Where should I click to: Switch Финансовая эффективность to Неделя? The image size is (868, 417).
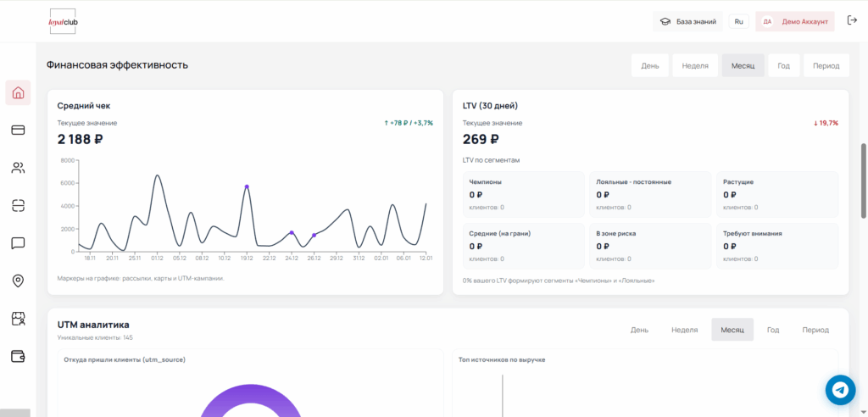click(695, 65)
